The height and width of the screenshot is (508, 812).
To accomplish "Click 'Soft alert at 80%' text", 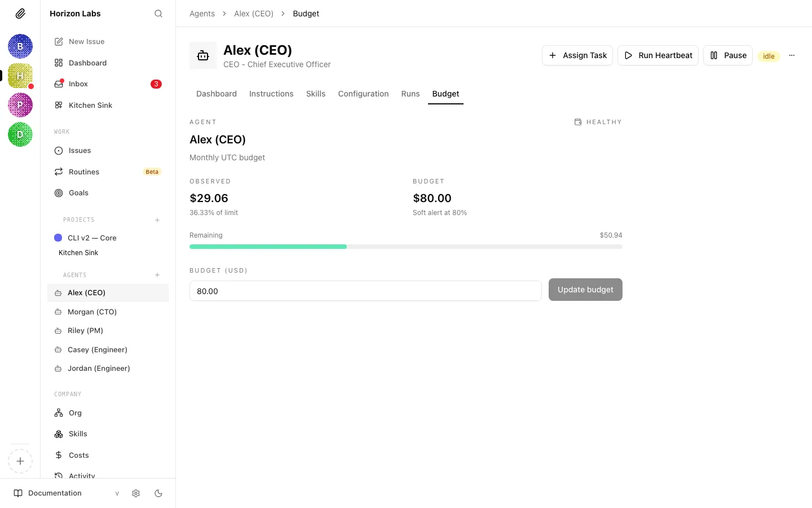I will tap(440, 213).
